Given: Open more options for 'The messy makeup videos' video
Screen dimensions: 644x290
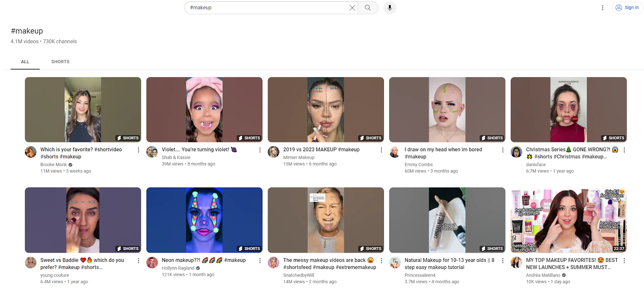Looking at the screenshot, I should tap(381, 261).
